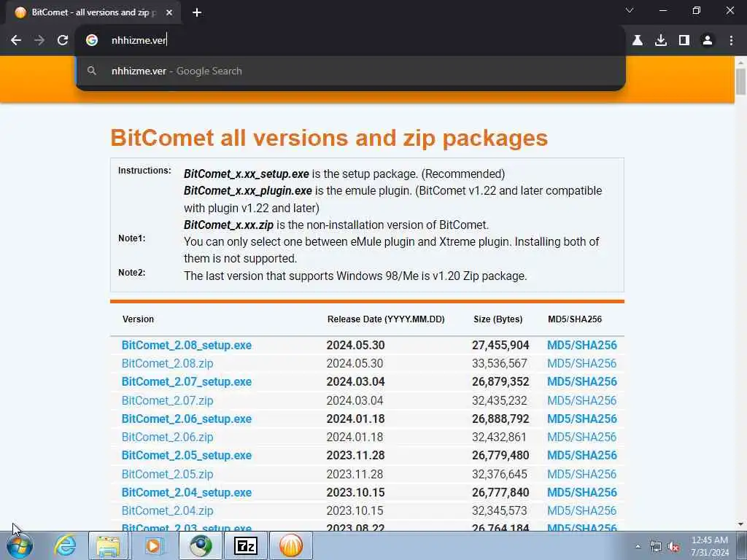Image resolution: width=747 pixels, height=560 pixels.
Task: Open MD5/SHA256 for BitComet_2.07_setup.exe
Action: pos(581,382)
